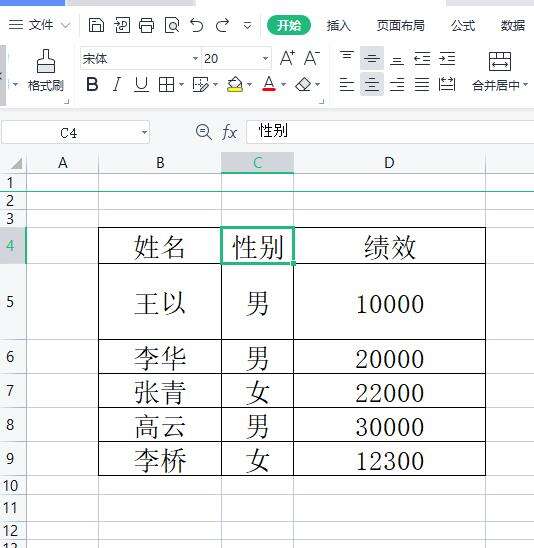534x548 pixels.
Task: Click the zoom magnifier icon by formula bar
Action: (203, 132)
